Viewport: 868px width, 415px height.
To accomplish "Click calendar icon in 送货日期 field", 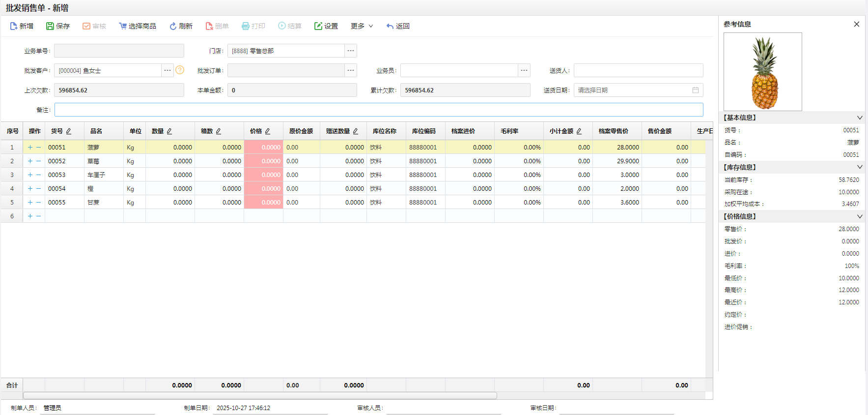I will click(x=695, y=90).
